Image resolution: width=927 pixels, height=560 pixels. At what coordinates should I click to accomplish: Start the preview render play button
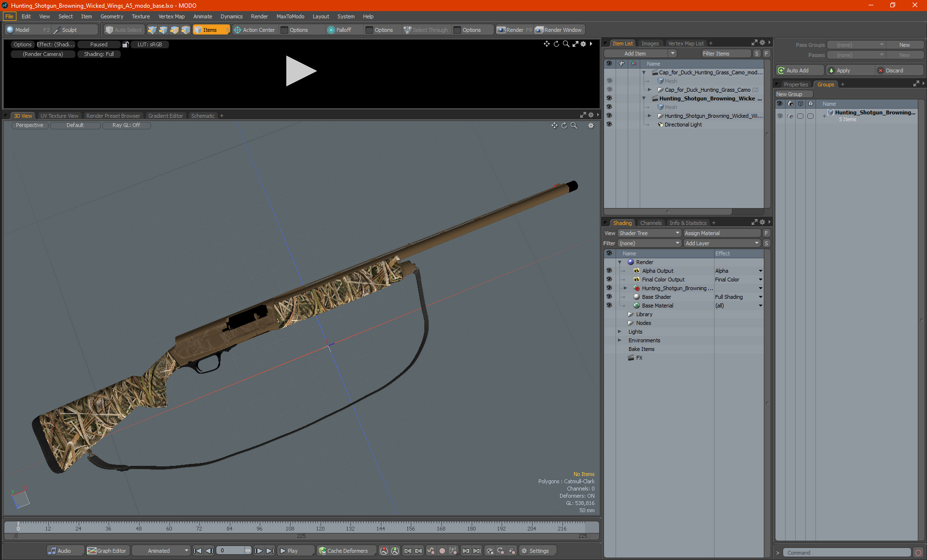pos(301,71)
